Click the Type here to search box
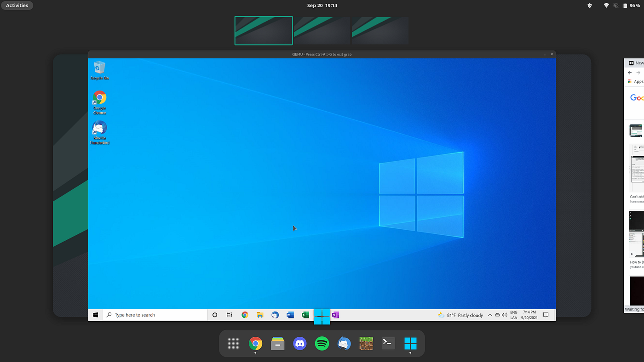Viewport: 644px width, 362px height. click(155, 315)
